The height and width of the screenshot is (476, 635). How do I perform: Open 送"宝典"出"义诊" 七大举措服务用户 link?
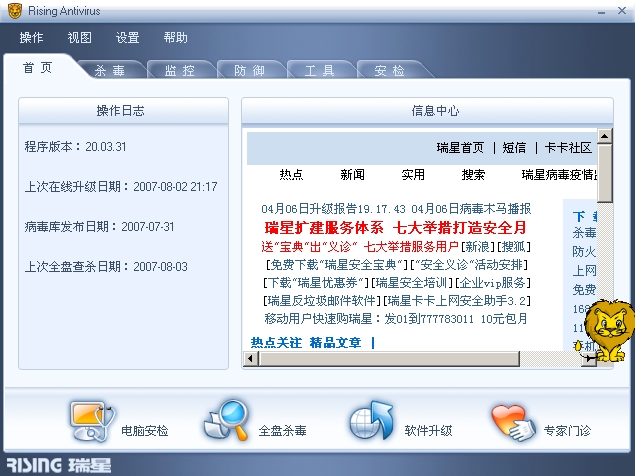pyautogui.click(x=360, y=246)
